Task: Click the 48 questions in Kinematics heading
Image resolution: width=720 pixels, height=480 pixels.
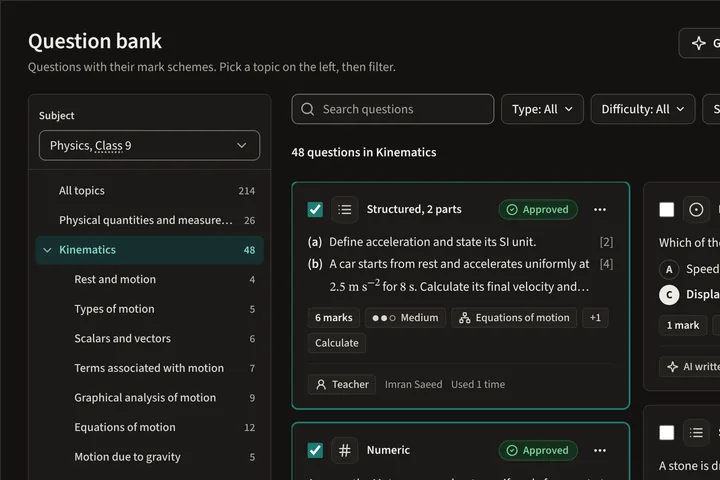Action: [364, 152]
